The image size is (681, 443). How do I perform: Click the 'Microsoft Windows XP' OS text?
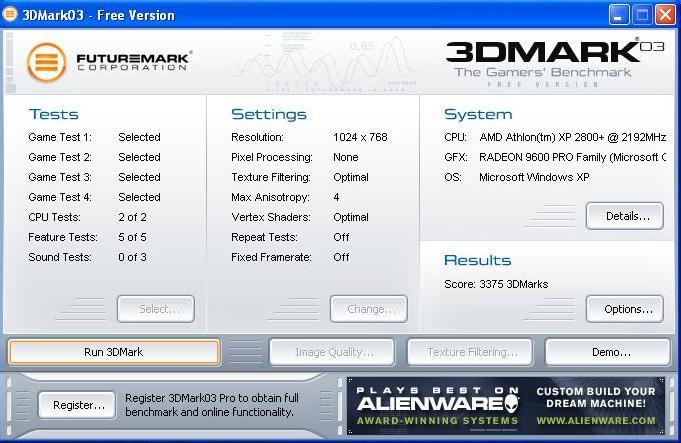pyautogui.click(x=534, y=177)
